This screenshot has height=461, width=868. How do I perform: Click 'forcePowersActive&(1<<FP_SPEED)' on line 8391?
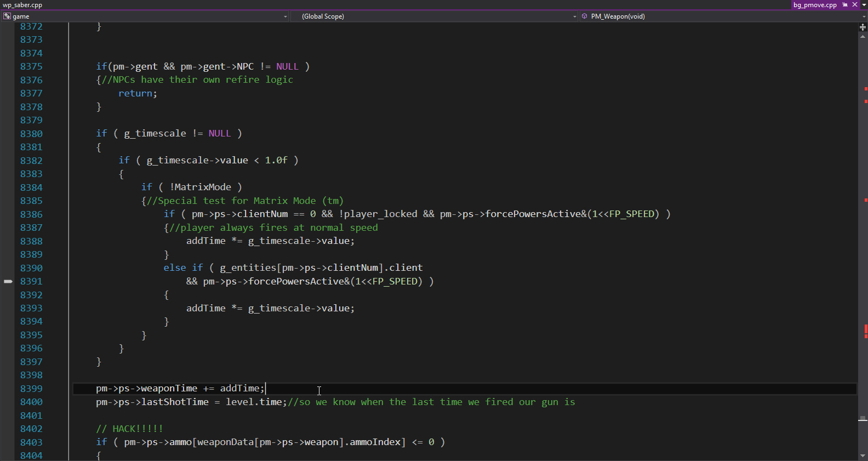click(335, 281)
